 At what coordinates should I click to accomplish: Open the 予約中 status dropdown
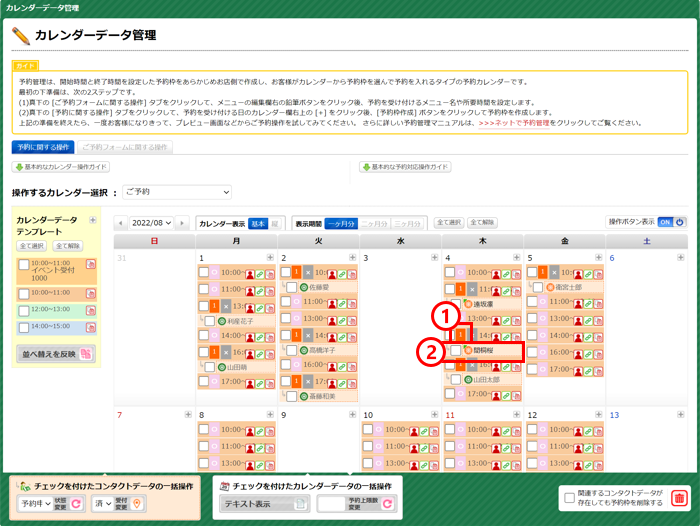pos(35,504)
